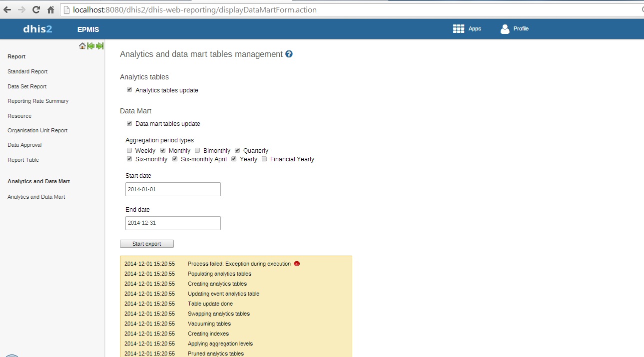Click 'Vacuuming tables' log entry

209,324
